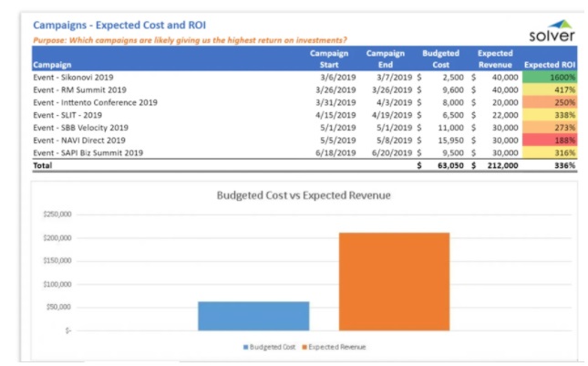Viewport: 588px width, 366px height.
Task: Select the orange Expected Revenue legend marker
Action: click(x=304, y=347)
